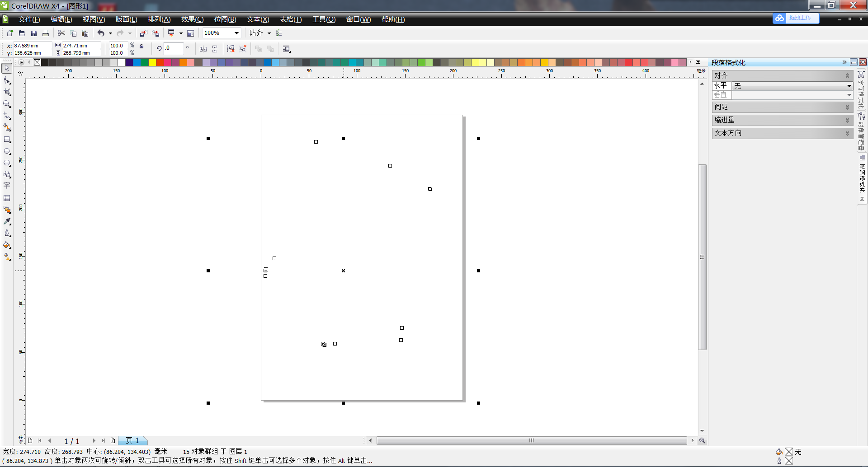Click the Mirror vertically button
The image size is (868, 467).
(215, 49)
